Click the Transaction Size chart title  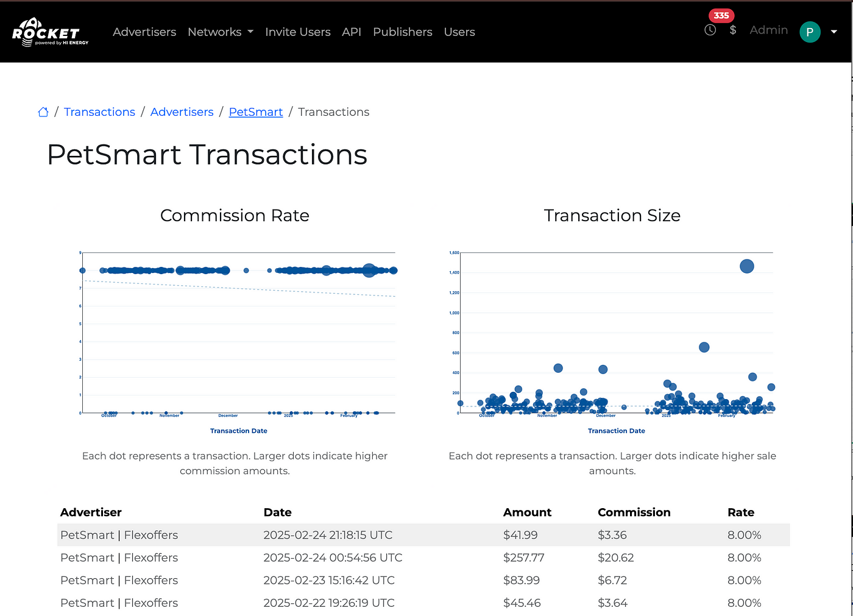point(612,216)
